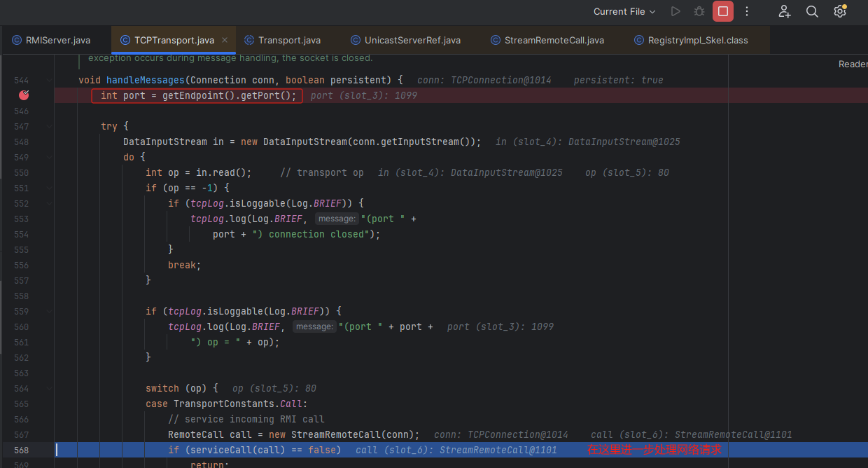Viewport: 868px width, 468px height.
Task: Open the Current File run configuration dropdown
Action: tap(624, 11)
